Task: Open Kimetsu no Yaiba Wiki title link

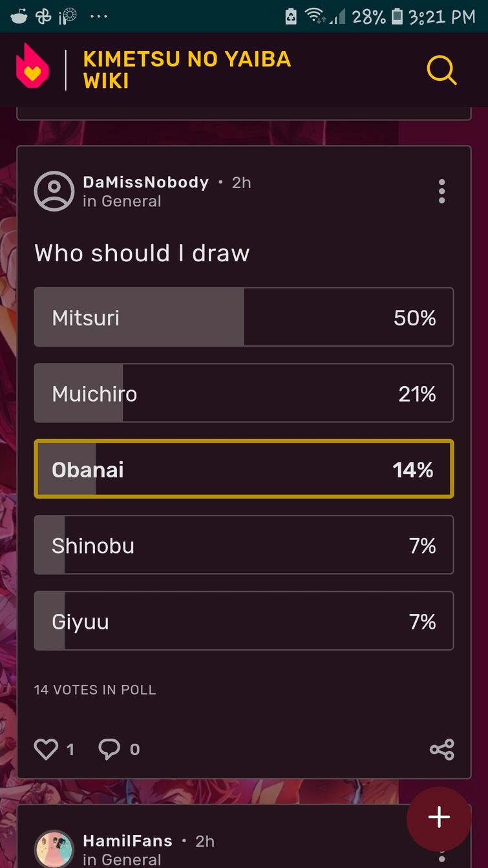Action: [x=187, y=70]
